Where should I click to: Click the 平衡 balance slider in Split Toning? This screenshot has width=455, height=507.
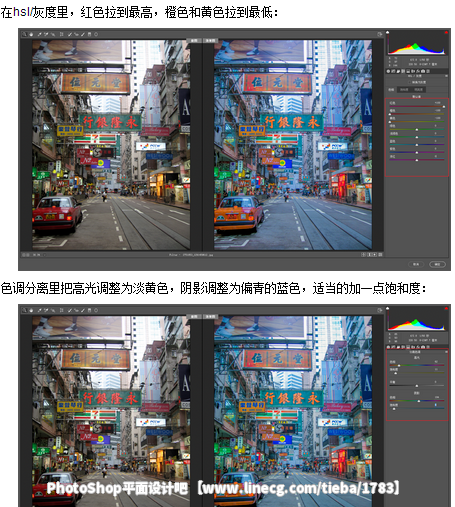tap(417, 386)
